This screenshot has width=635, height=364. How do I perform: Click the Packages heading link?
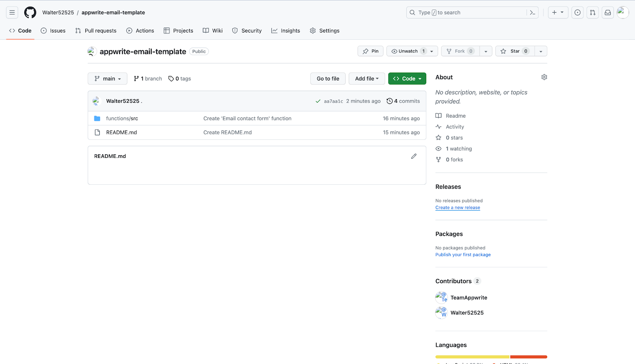point(449,234)
